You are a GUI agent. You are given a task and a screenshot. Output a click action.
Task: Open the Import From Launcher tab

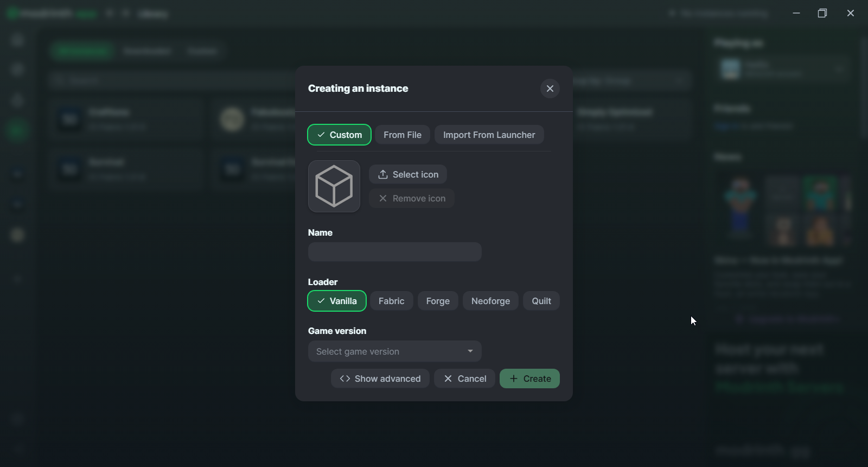489,135
